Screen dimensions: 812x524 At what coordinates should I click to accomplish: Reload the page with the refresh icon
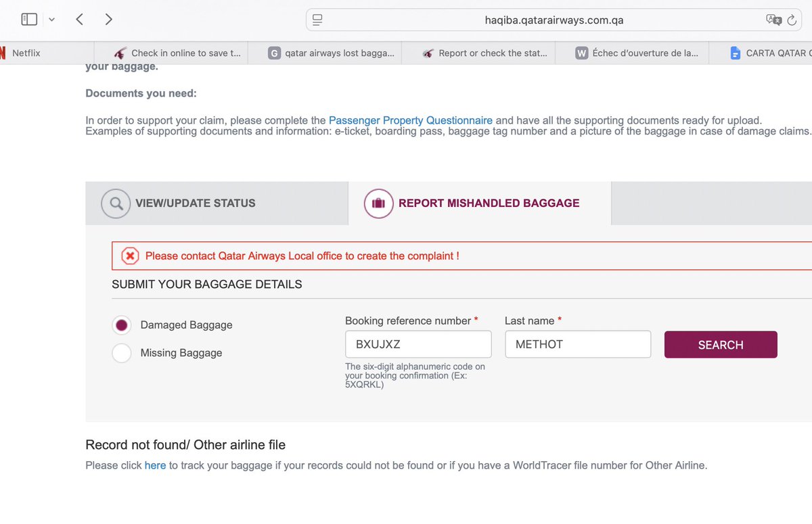(792, 20)
